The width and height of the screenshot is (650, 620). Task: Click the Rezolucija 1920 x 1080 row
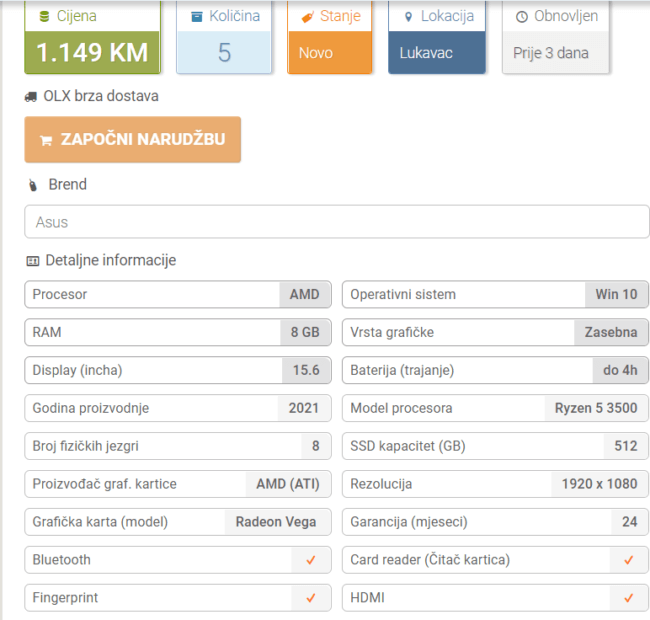coord(495,484)
